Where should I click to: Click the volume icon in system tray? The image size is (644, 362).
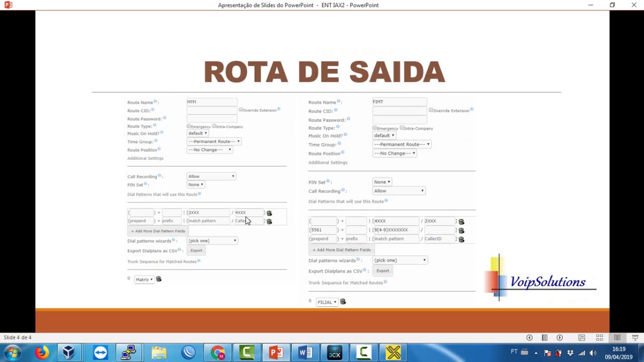click(x=593, y=352)
